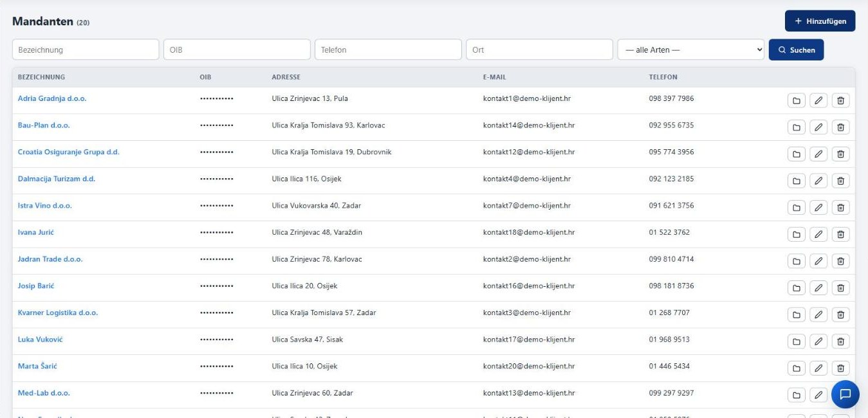The height and width of the screenshot is (418, 868).
Task: Open client Ivana Jurić link
Action: [36, 232]
